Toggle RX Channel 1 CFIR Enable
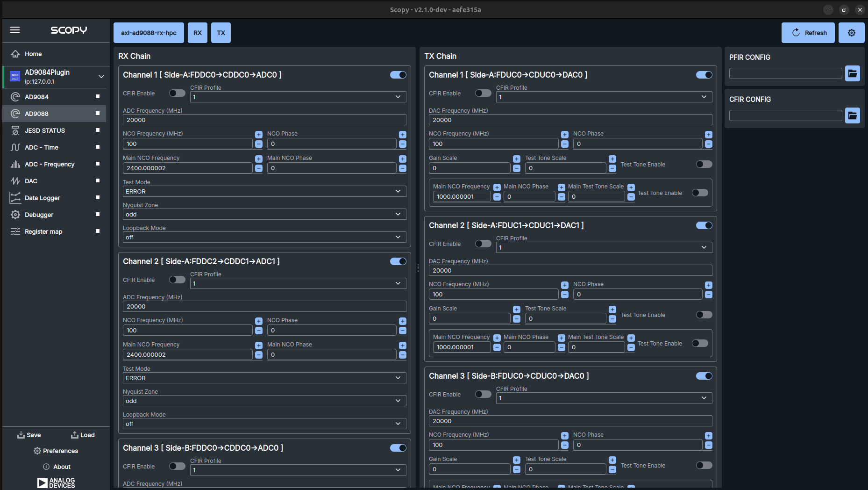This screenshot has height=490, width=868. coord(177,93)
